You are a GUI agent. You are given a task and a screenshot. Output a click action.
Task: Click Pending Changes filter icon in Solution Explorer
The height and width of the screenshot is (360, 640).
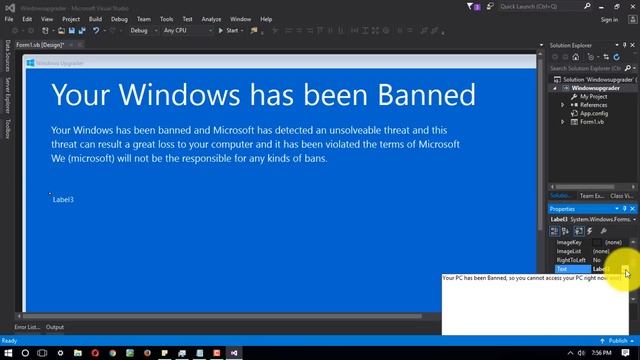(591, 57)
